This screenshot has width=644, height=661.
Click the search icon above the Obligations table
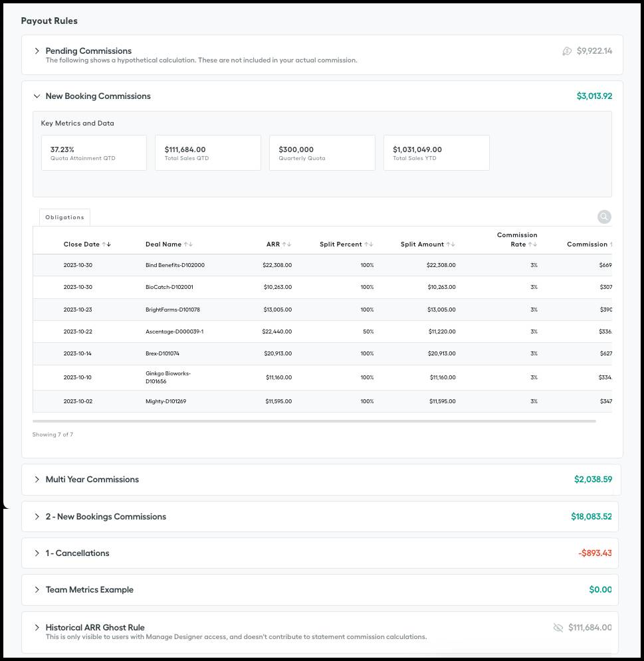pyautogui.click(x=604, y=217)
